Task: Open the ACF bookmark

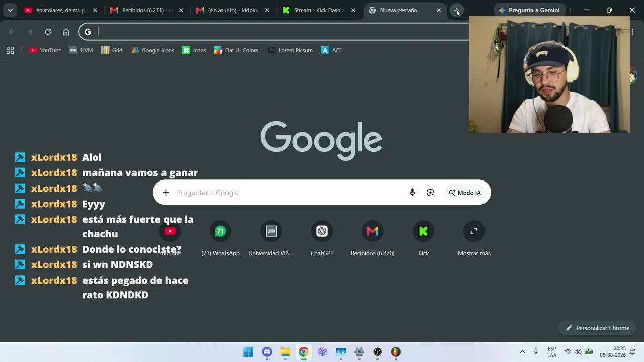Action: click(332, 50)
